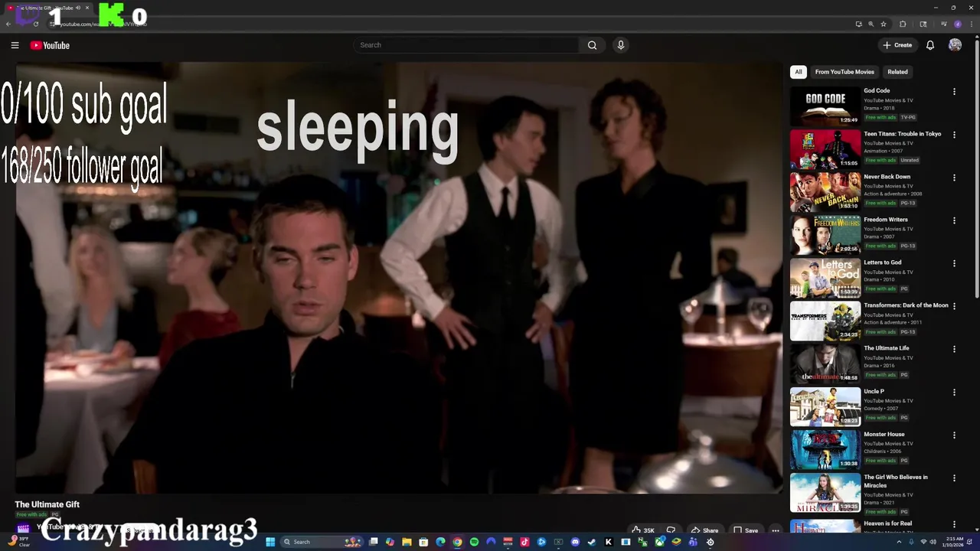Open God Code movie thumbnail
The width and height of the screenshot is (980, 551).
tap(825, 106)
